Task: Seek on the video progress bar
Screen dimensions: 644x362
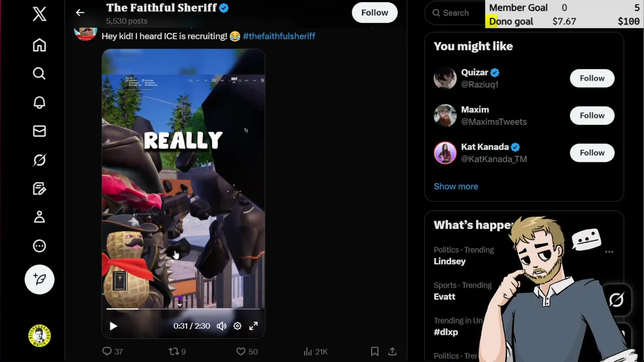Action: pos(184,309)
